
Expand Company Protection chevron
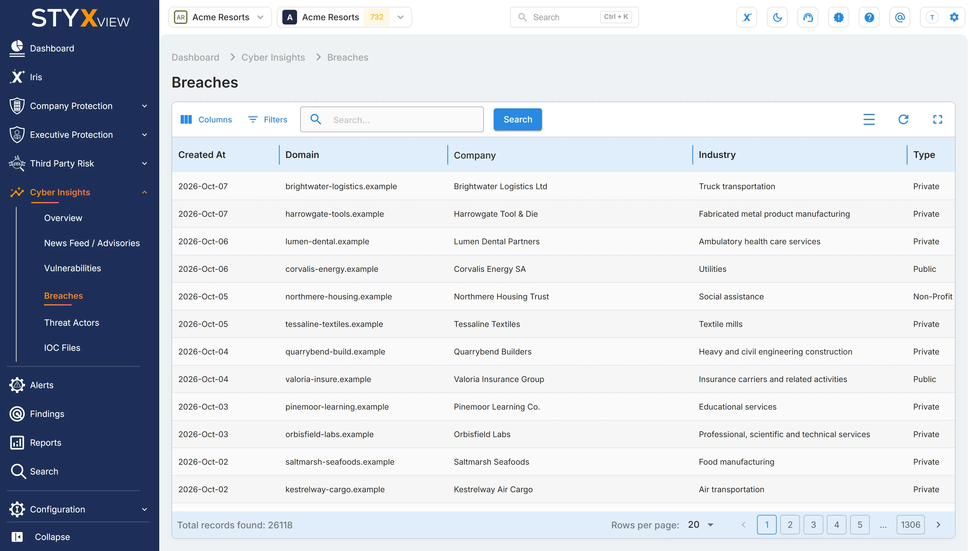tap(145, 106)
